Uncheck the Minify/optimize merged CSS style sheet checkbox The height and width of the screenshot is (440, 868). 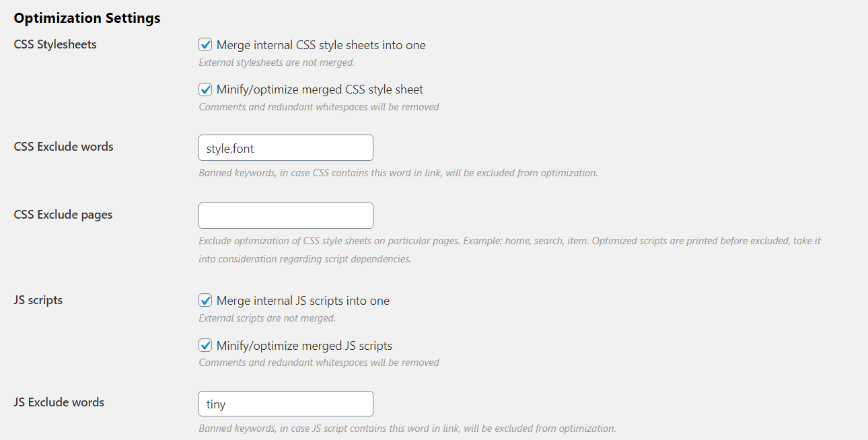tap(206, 89)
